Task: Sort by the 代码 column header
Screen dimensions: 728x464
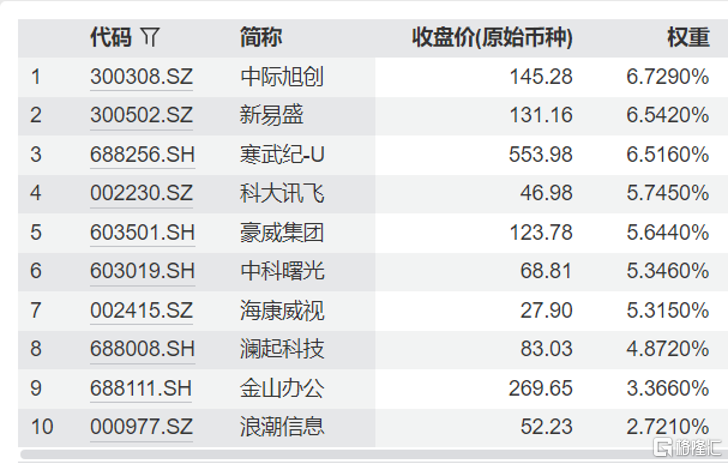Action: click(110, 37)
